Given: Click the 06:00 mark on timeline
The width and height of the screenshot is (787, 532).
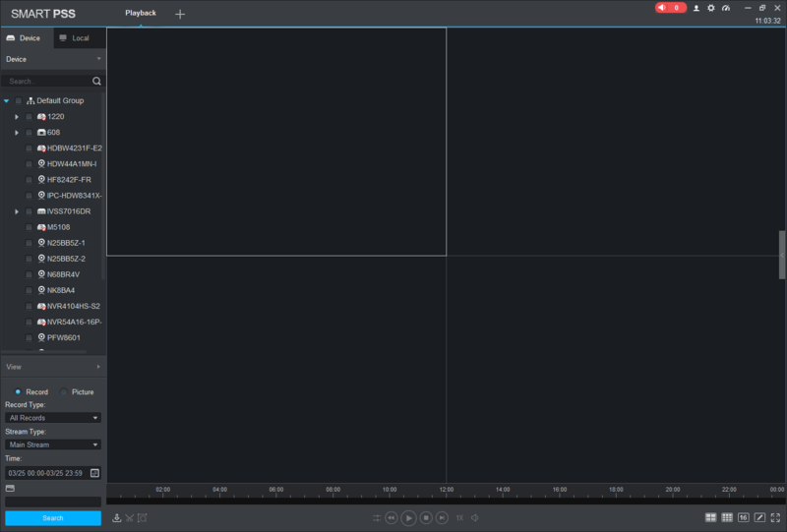Looking at the screenshot, I should pos(276,490).
